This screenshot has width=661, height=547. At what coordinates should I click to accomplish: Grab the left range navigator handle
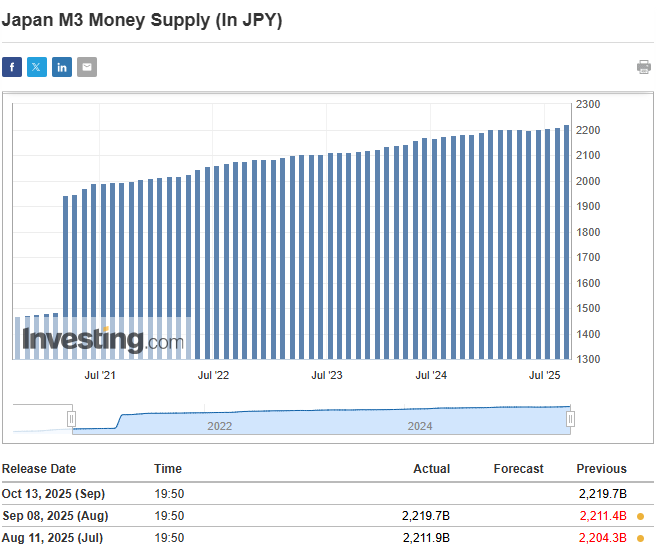72,419
